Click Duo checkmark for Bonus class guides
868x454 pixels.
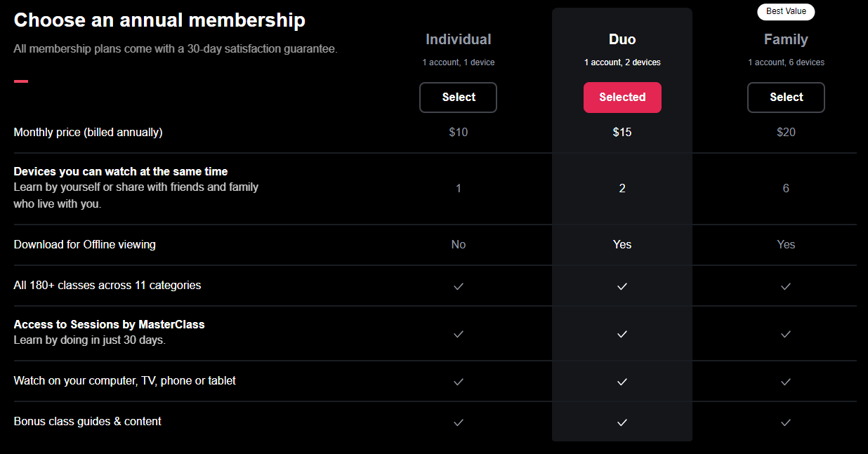622,422
